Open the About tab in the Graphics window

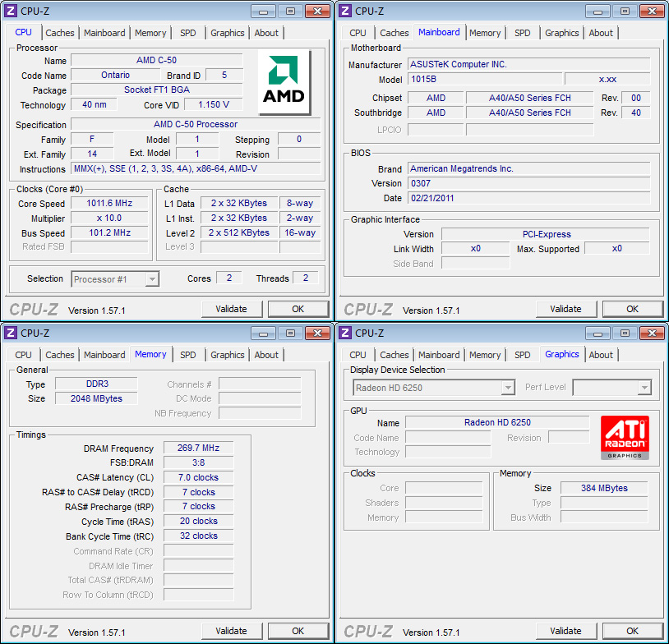tap(601, 355)
